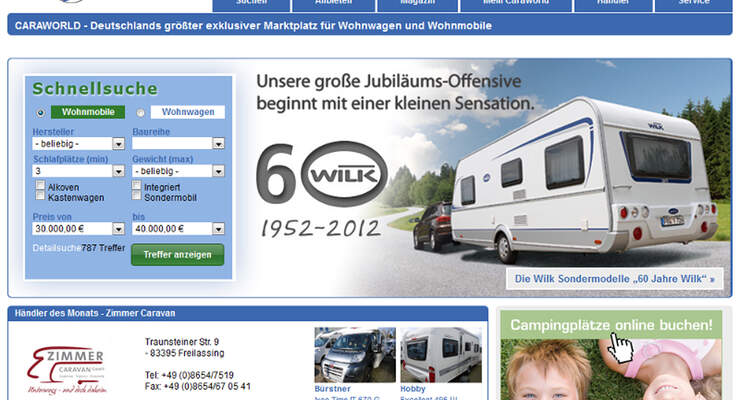Open the Service navigation tab
The image size is (740, 400).
[694, 4]
